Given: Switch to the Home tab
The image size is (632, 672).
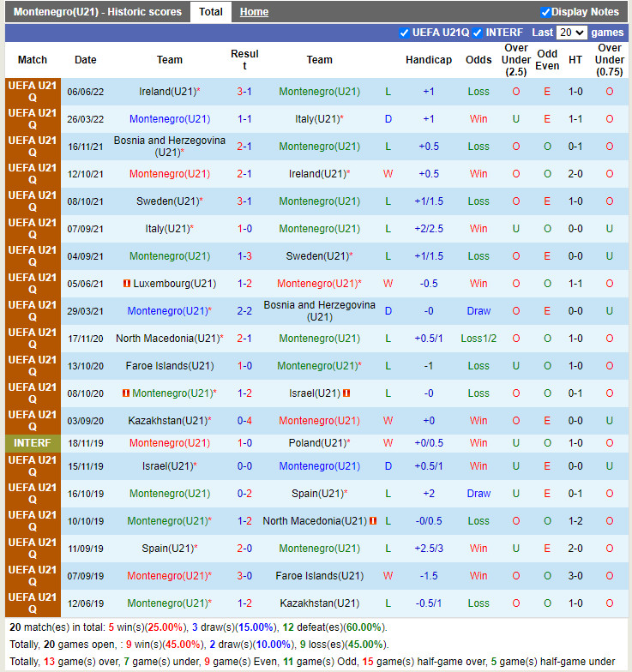Looking at the screenshot, I should coord(254,12).
